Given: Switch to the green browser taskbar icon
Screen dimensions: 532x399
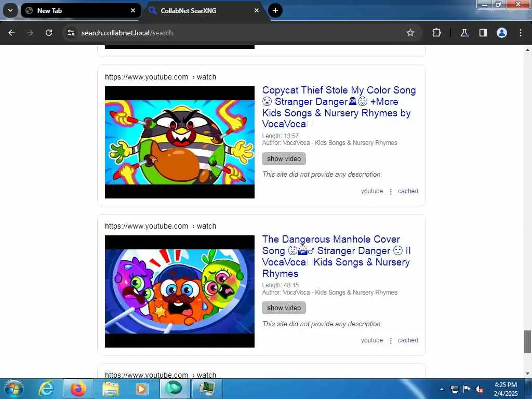Looking at the screenshot, I should click(174, 389).
